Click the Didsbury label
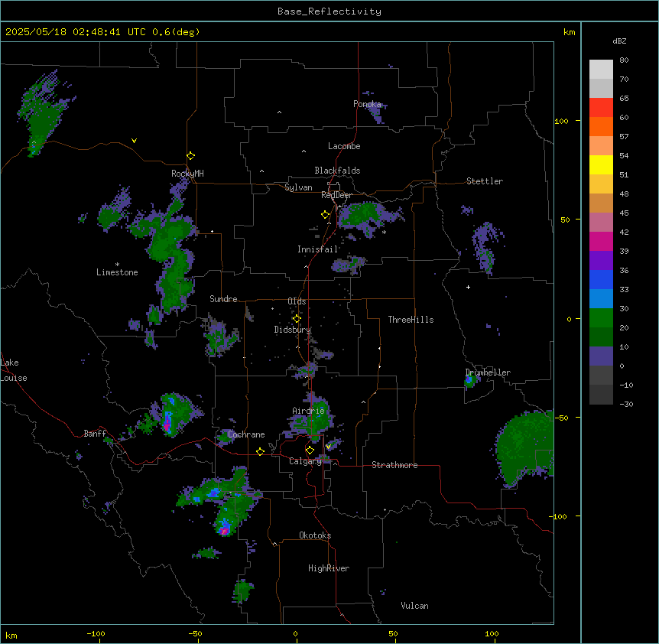This screenshot has width=659, height=644. tap(293, 330)
